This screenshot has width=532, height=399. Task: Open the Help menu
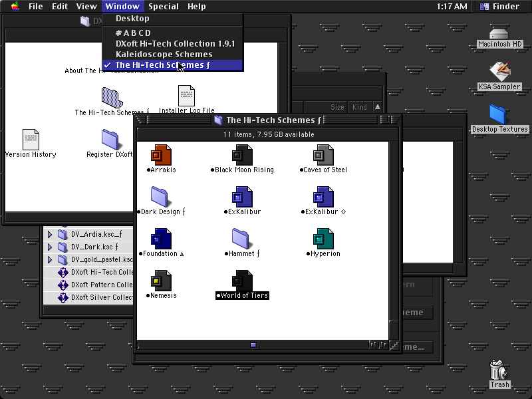(x=196, y=7)
